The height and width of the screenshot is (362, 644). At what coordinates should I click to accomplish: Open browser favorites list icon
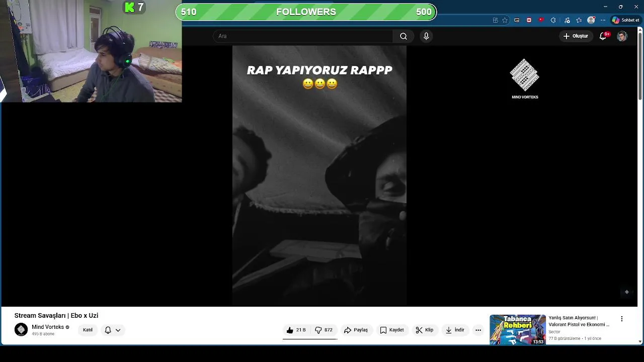pyautogui.click(x=579, y=20)
